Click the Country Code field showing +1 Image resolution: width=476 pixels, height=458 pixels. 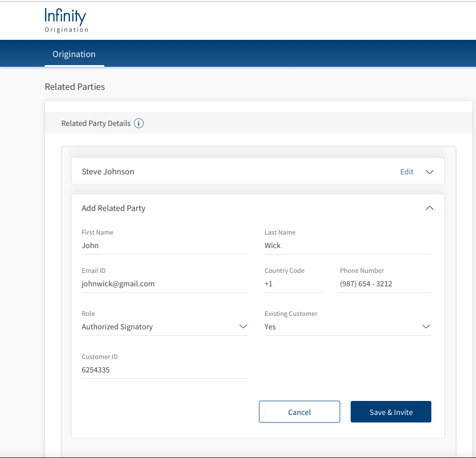pyautogui.click(x=294, y=284)
